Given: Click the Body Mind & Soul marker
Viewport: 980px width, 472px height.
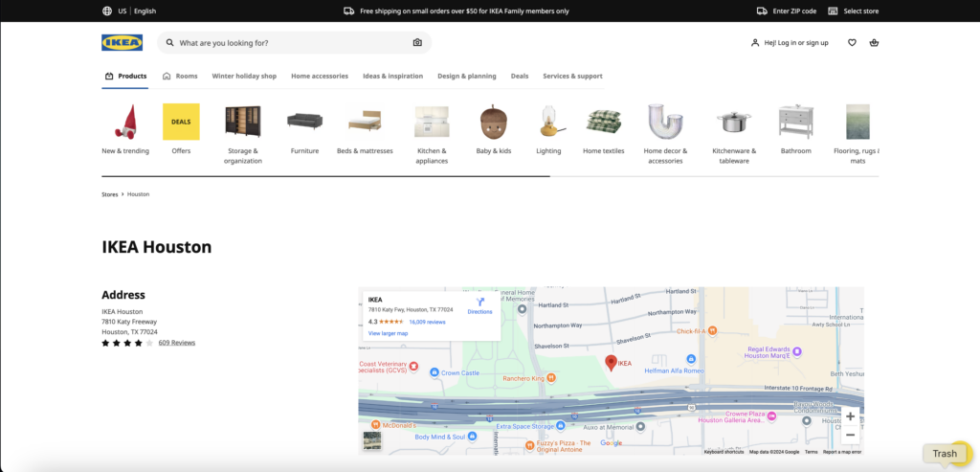Looking at the screenshot, I should [473, 437].
